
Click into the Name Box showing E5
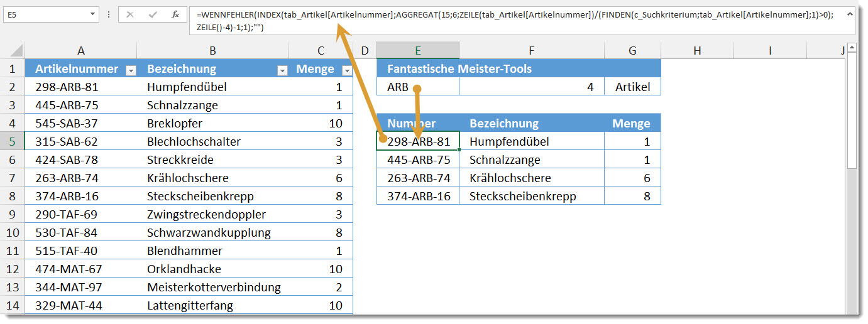44,13
